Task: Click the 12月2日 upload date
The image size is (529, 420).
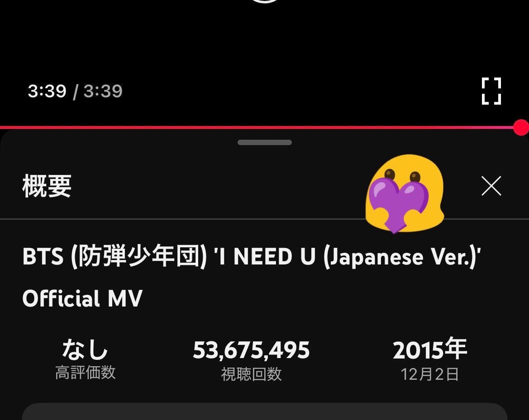Action: pyautogui.click(x=430, y=374)
